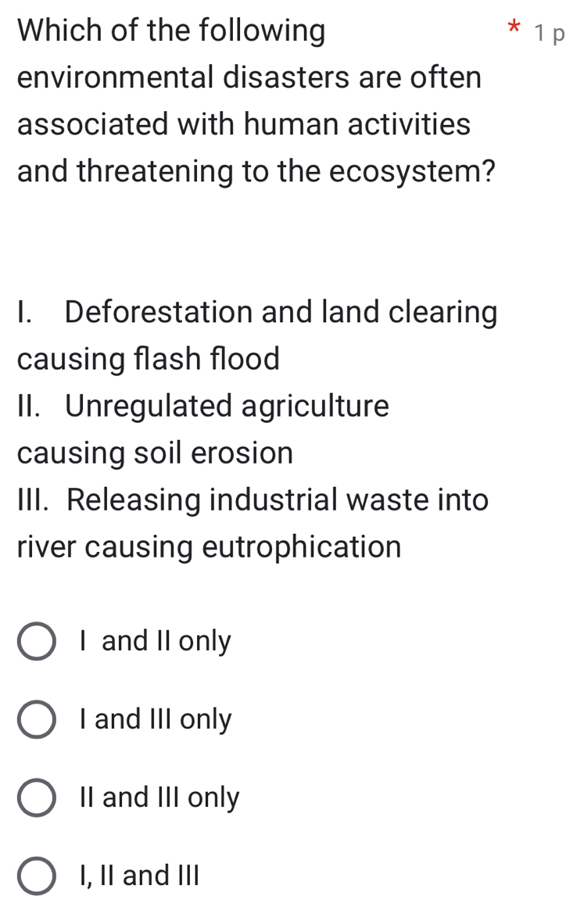Viewport: 566px width, 924px height.
Task: Click the "I and III only" option label
Action: [155, 720]
